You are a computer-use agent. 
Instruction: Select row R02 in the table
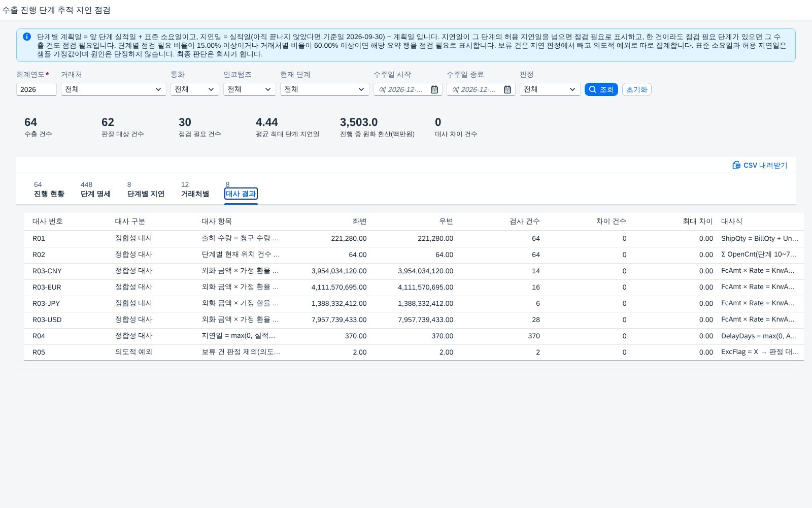(414, 255)
